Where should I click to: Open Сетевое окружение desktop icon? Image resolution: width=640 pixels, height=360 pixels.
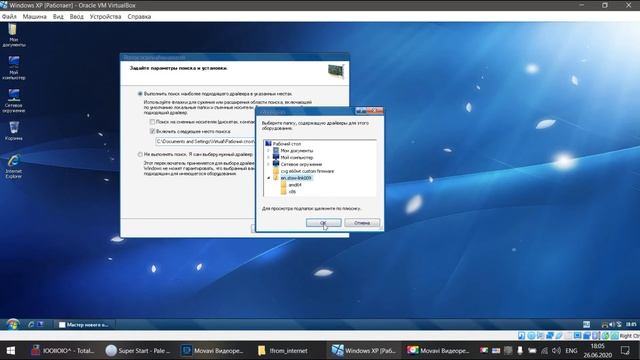point(14,101)
